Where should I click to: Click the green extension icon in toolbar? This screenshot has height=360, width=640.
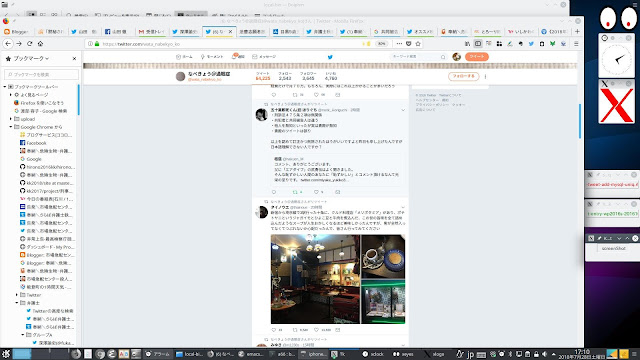552,44
